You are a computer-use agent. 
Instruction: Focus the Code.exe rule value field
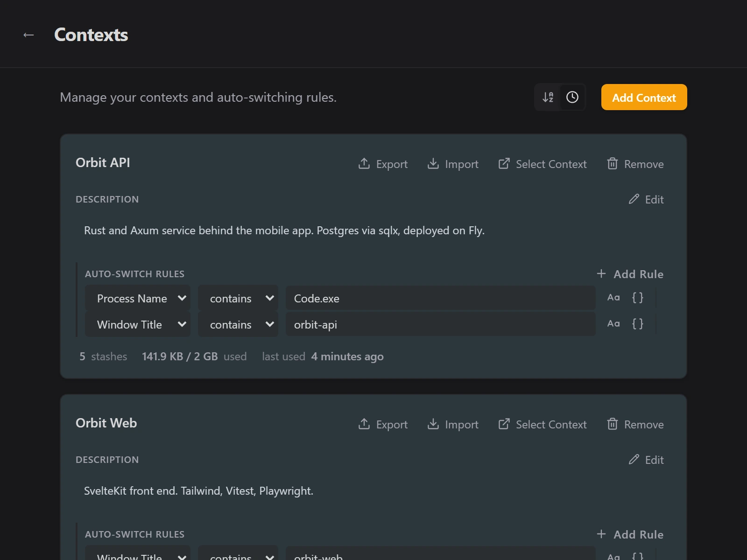pos(440,298)
